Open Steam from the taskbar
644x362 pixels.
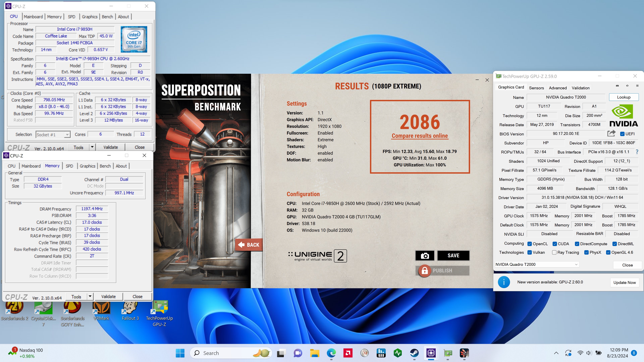(x=415, y=353)
